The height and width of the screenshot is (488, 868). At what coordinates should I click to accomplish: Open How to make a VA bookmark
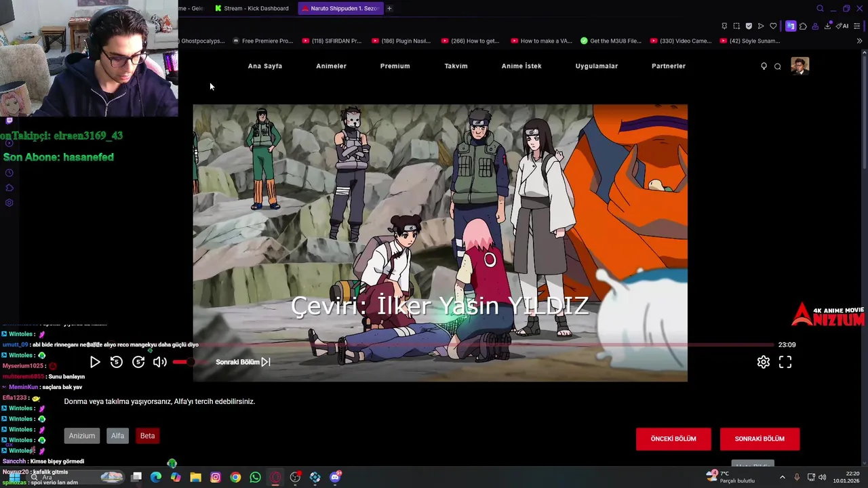pyautogui.click(x=541, y=41)
